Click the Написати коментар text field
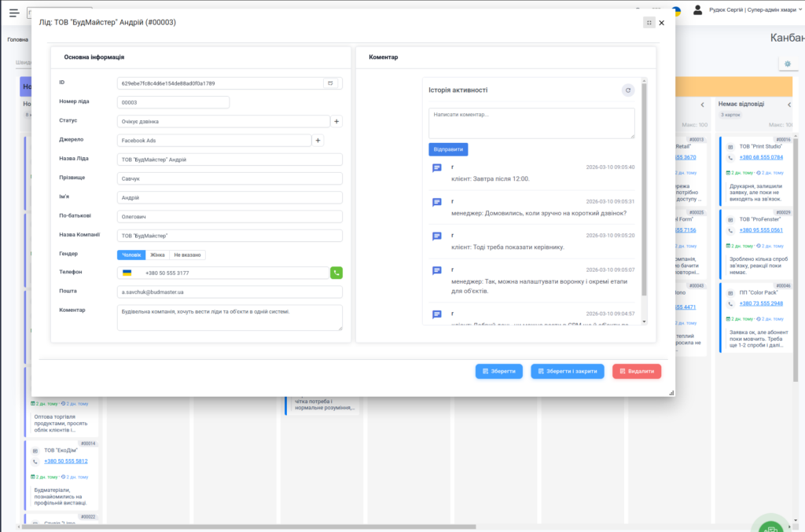The height and width of the screenshot is (532, 805). pos(531,123)
